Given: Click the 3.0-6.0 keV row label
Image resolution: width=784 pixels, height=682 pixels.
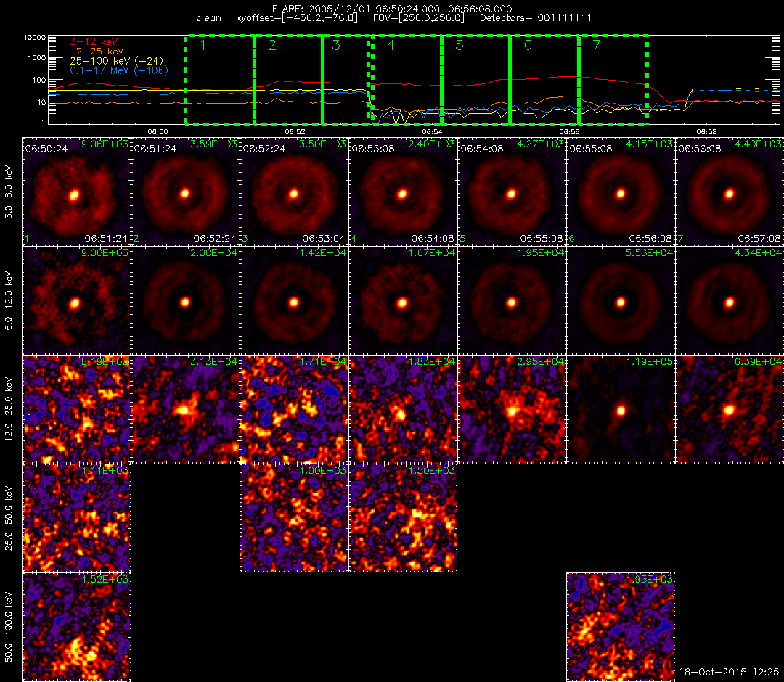Looking at the screenshot, I should click(9, 192).
